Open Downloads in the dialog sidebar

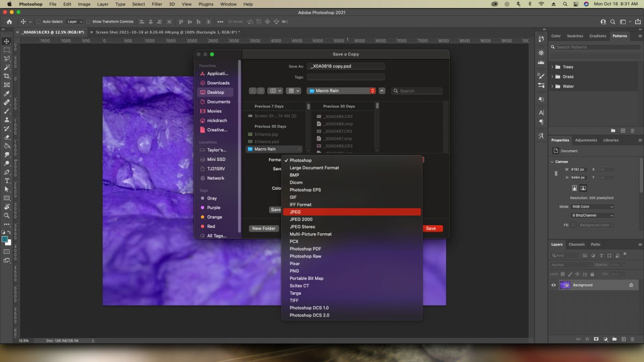(215, 83)
